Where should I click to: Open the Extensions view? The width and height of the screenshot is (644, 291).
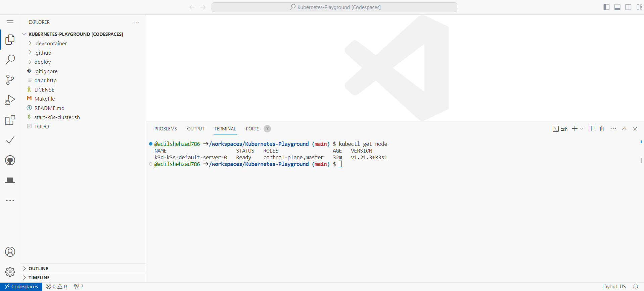(10, 120)
